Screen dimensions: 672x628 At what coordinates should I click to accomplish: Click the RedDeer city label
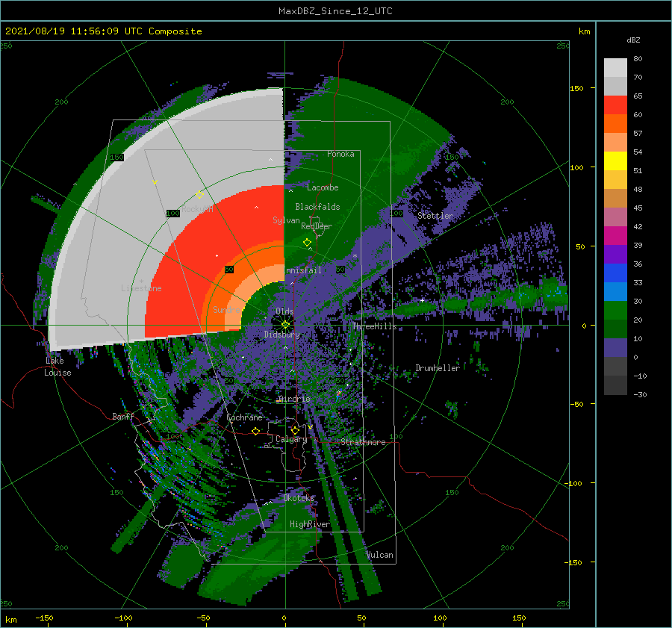point(317,226)
